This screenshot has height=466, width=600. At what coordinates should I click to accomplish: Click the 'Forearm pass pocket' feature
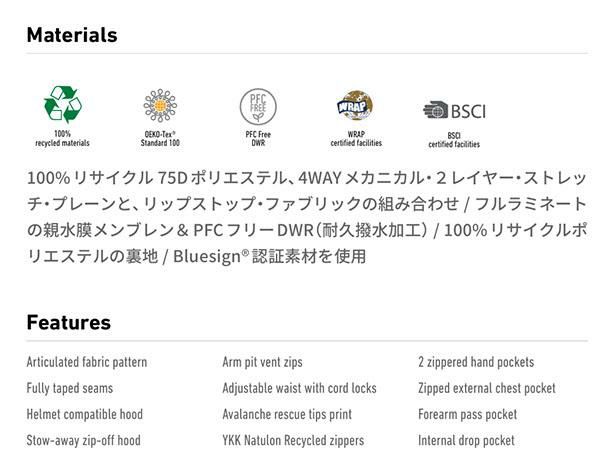pos(468,414)
